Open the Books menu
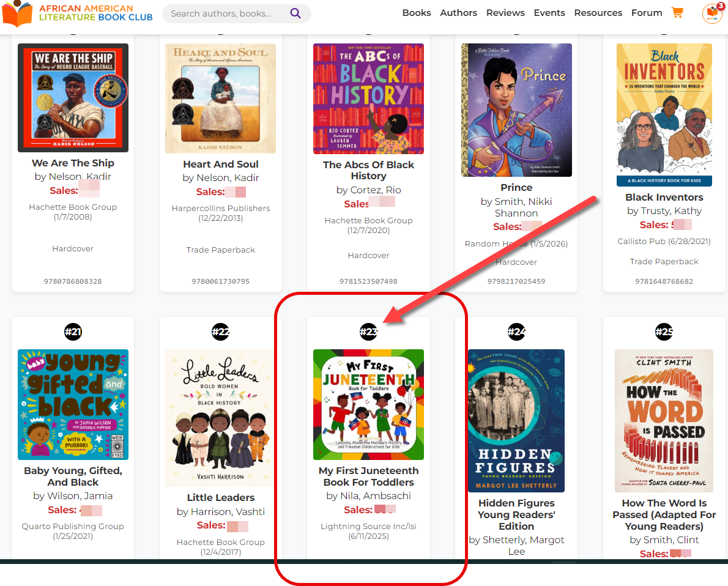Screen dimensions: 728x586 click(417, 13)
